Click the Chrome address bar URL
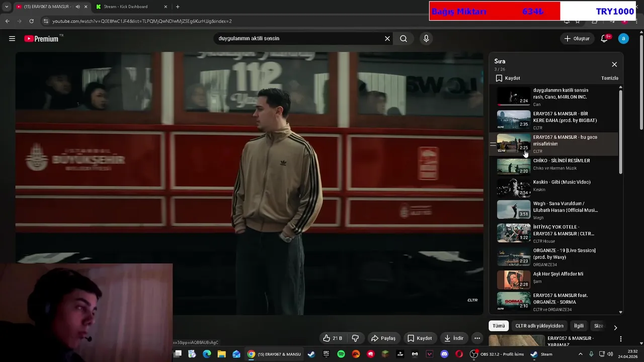Viewport: 644px width, 362px height. point(142,21)
